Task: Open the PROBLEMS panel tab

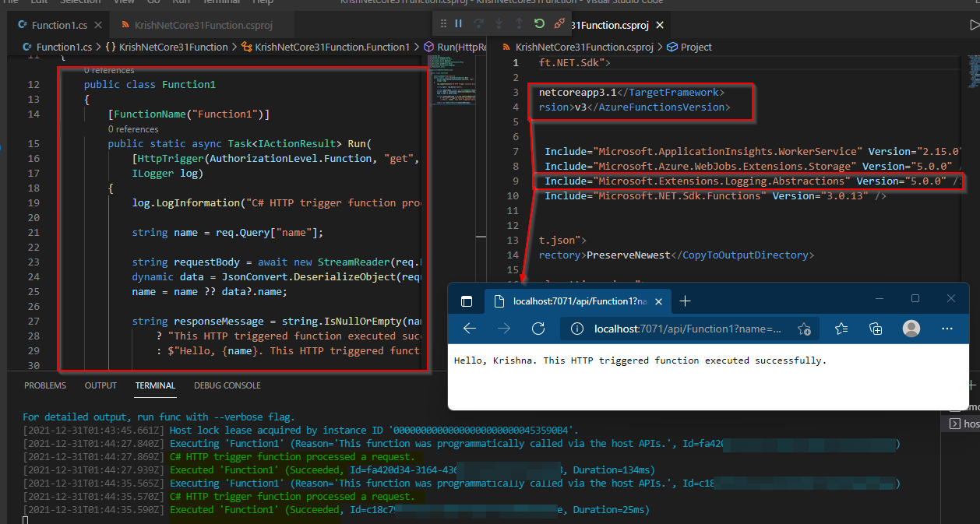Action: [45, 385]
